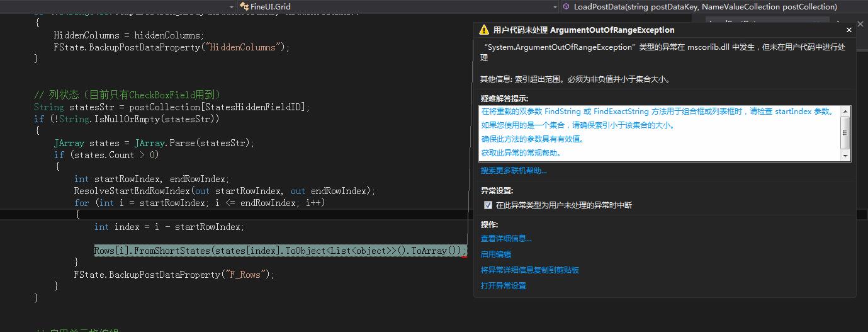
Task: Click the 其他信息 index out of range message
Action: pyautogui.click(x=575, y=79)
